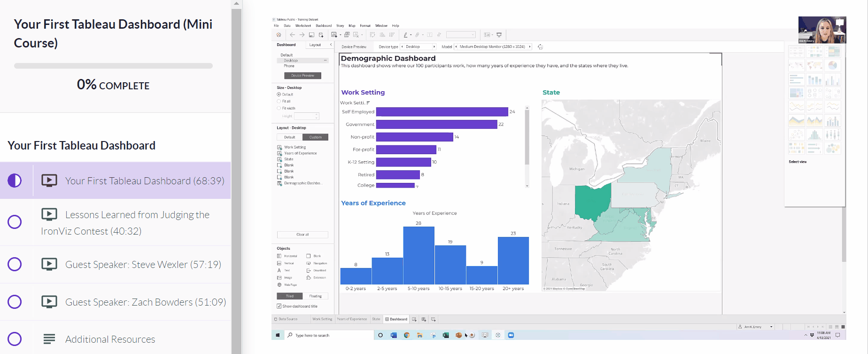Toggle Years of Experience layout item checkbox
The image size is (868, 354).
279,153
